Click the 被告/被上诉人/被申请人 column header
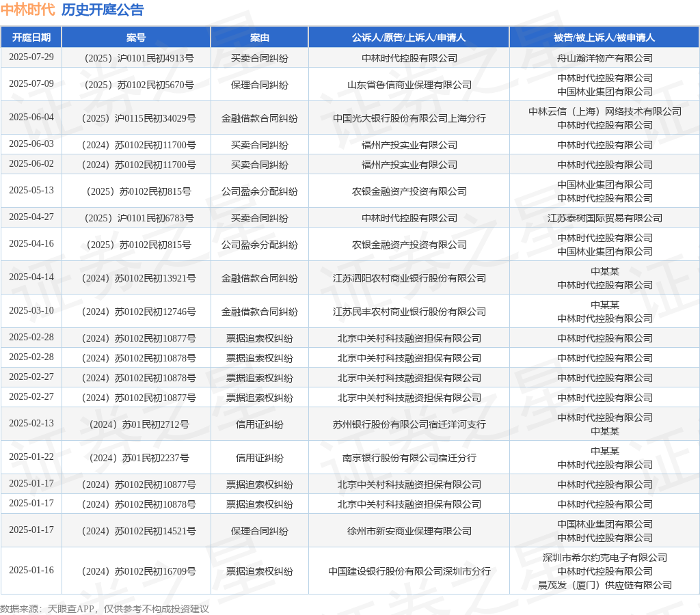The width and height of the screenshot is (700, 615). pyautogui.click(x=604, y=38)
